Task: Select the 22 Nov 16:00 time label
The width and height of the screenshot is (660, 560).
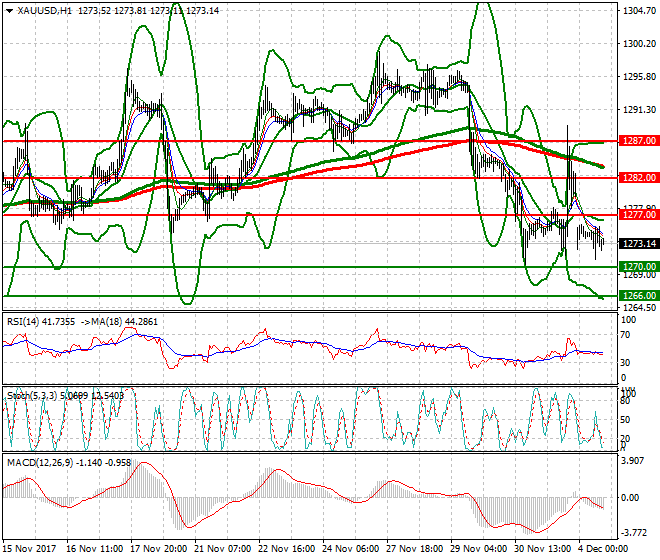Action: click(x=287, y=549)
